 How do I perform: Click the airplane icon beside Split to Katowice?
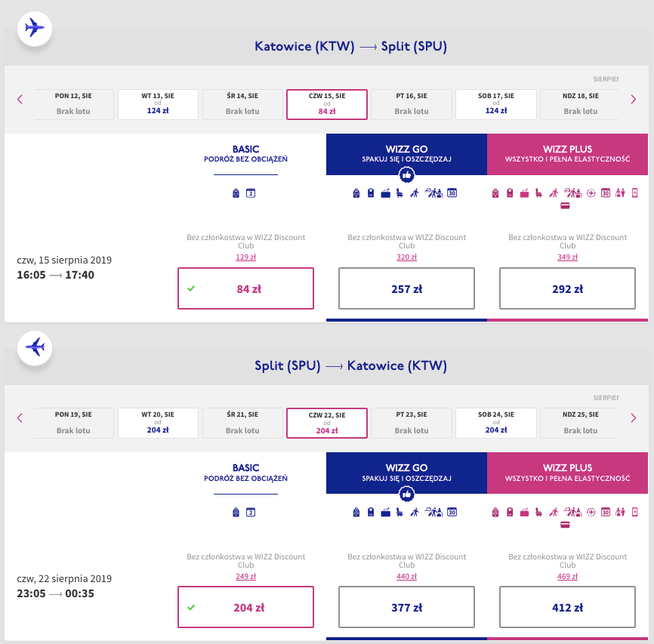click(35, 347)
